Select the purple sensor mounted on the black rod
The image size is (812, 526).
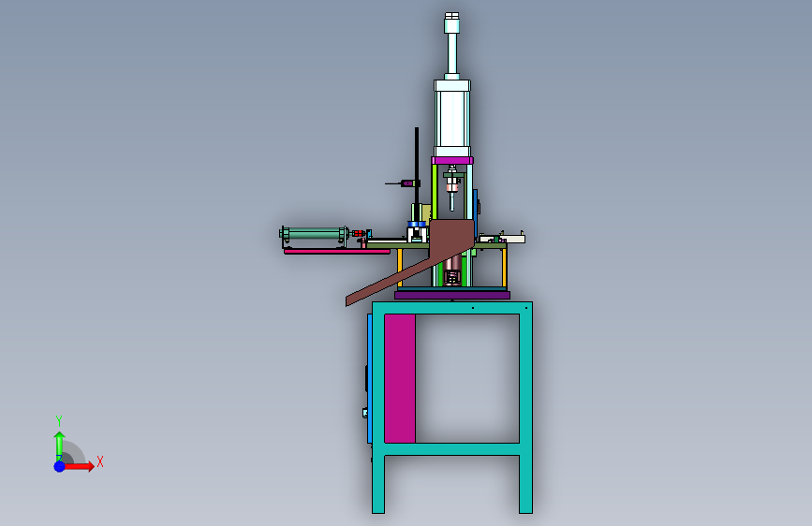point(408,183)
